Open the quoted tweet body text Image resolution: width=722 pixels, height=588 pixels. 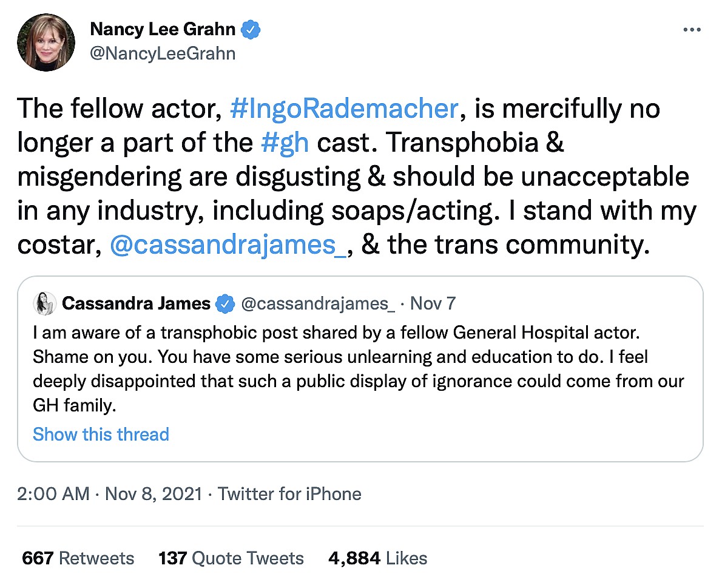tap(358, 369)
